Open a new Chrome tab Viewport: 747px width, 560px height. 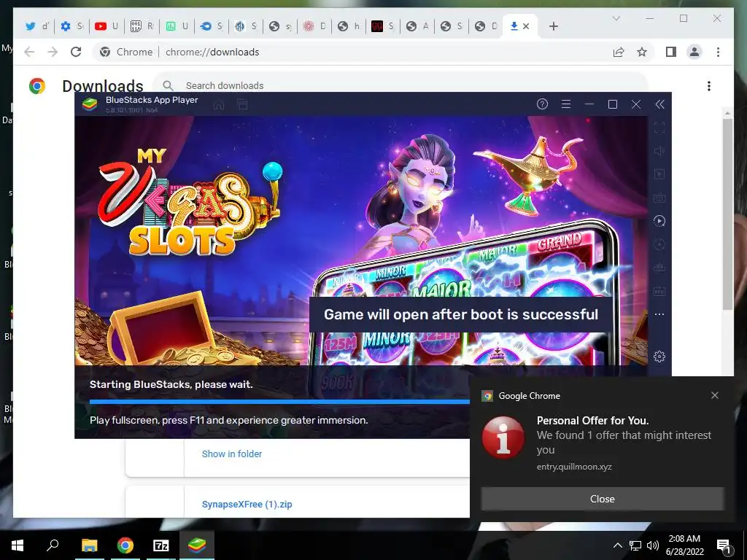553,26
